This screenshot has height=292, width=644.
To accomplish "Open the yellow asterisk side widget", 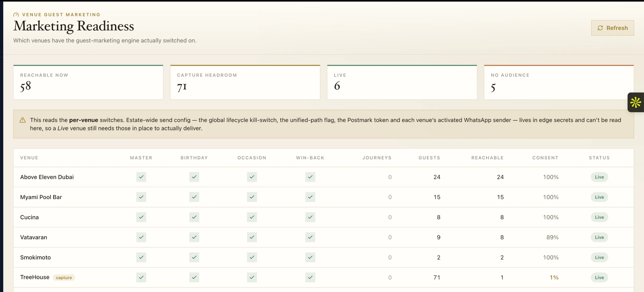I will coord(636,102).
